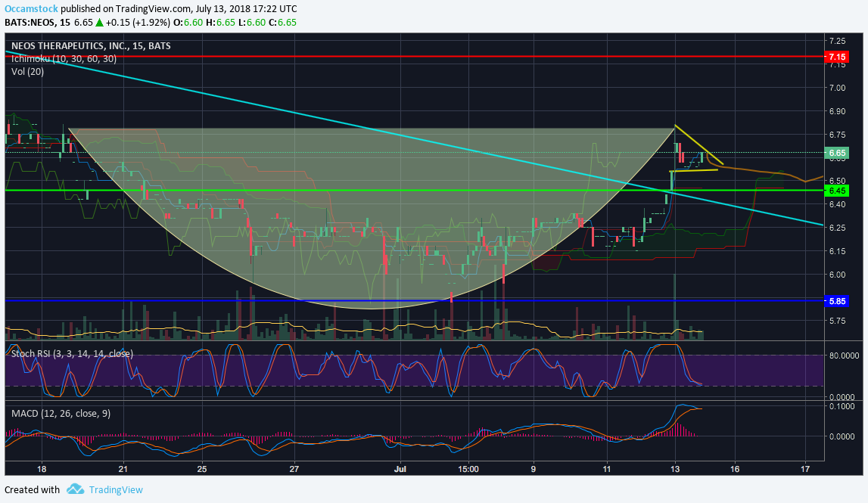Click the TradingView logo icon at bottom
868x503 pixels.
75,489
